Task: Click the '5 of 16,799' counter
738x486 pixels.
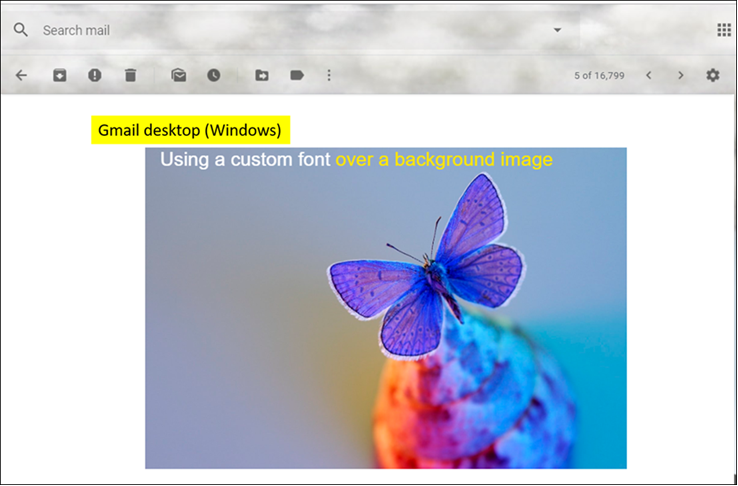Action: point(599,75)
